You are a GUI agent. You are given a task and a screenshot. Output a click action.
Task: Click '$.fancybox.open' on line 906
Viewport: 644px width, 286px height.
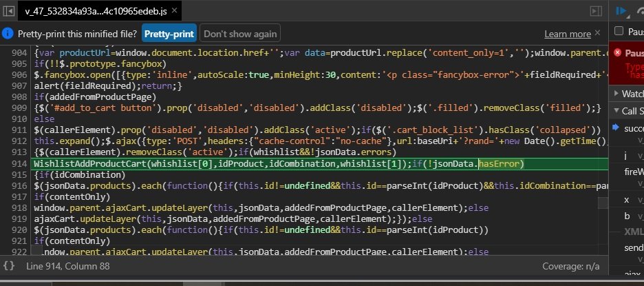click(72, 75)
